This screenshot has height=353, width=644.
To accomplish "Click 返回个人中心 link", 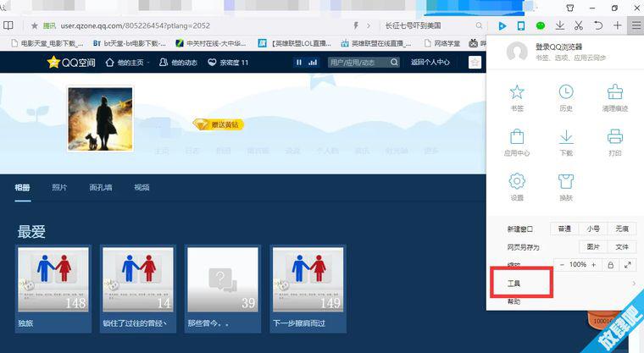I will point(430,63).
